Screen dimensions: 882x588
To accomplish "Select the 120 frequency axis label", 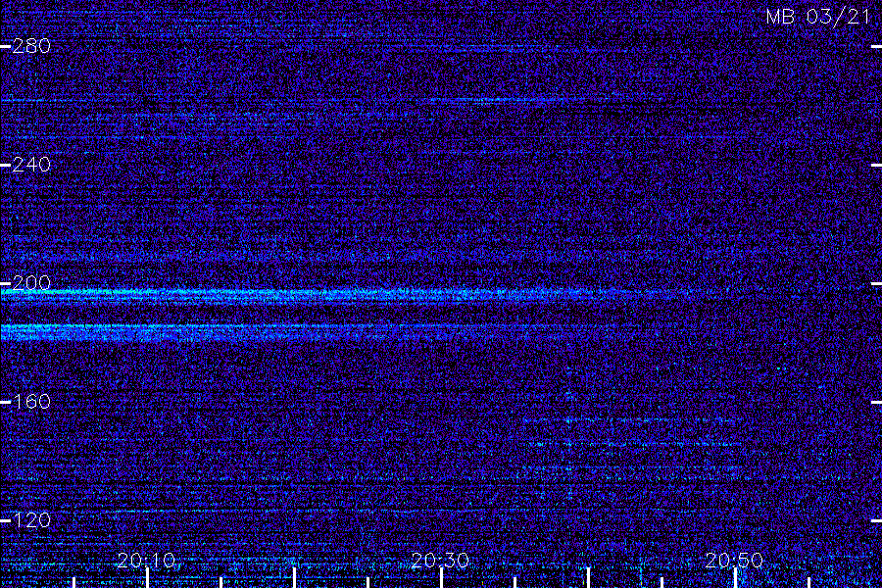I will (x=31, y=520).
